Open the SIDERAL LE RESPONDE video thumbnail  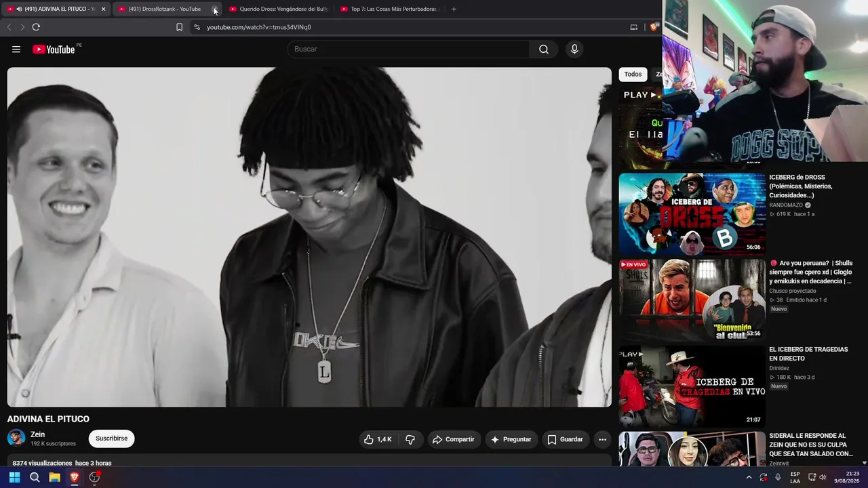coord(692,449)
